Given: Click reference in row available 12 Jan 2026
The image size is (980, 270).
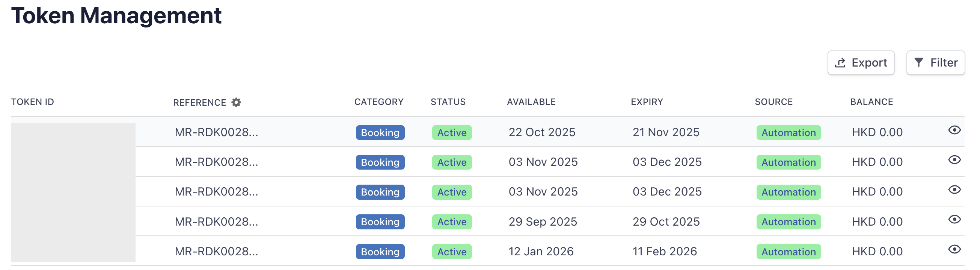Looking at the screenshot, I should click(216, 251).
